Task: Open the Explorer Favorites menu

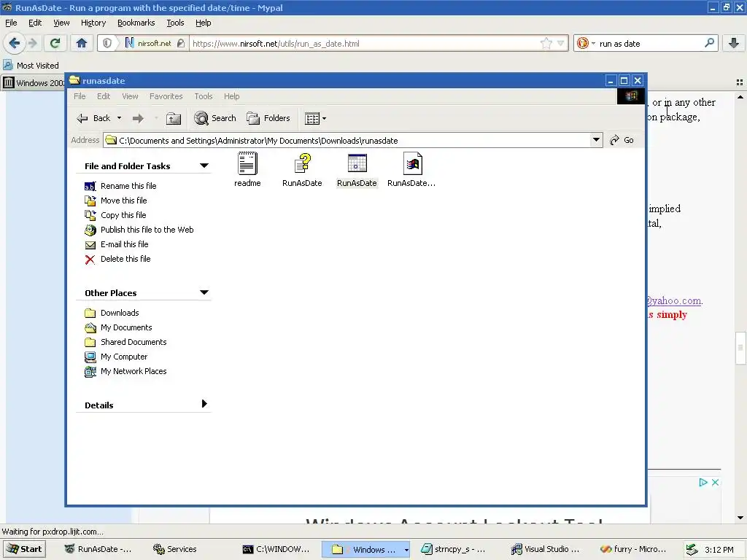Action: 166,96
